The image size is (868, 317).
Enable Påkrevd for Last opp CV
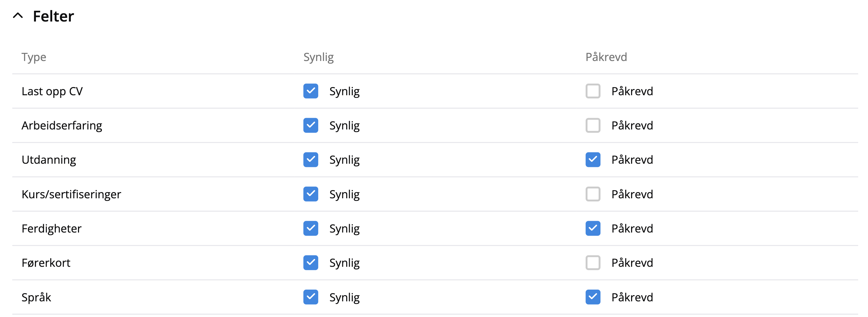593,91
